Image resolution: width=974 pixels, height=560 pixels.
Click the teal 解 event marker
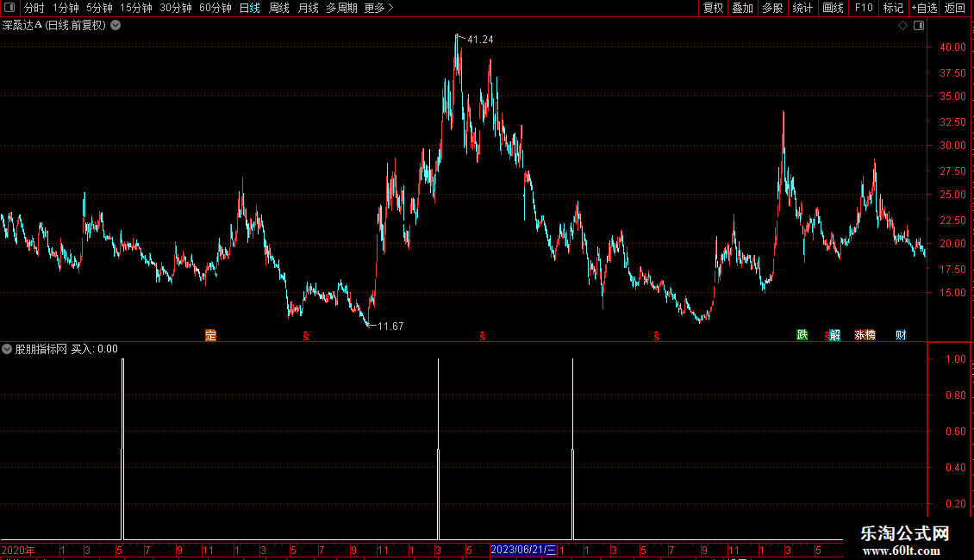(835, 335)
